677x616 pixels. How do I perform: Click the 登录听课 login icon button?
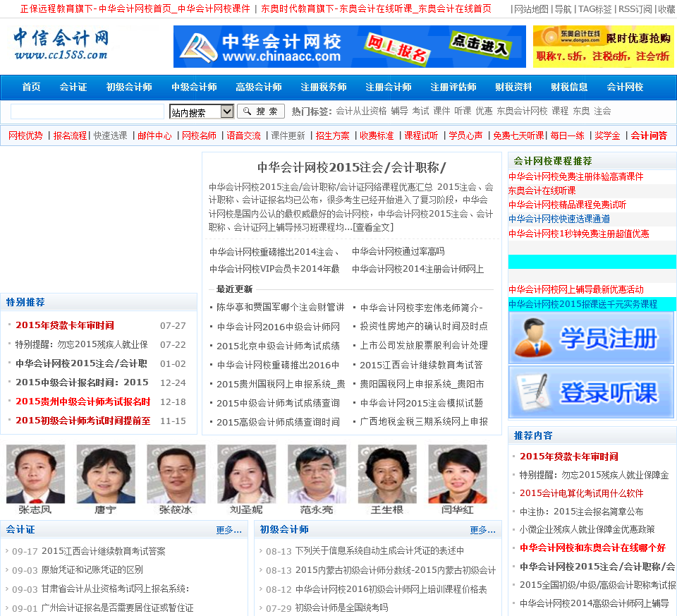pyautogui.click(x=591, y=392)
